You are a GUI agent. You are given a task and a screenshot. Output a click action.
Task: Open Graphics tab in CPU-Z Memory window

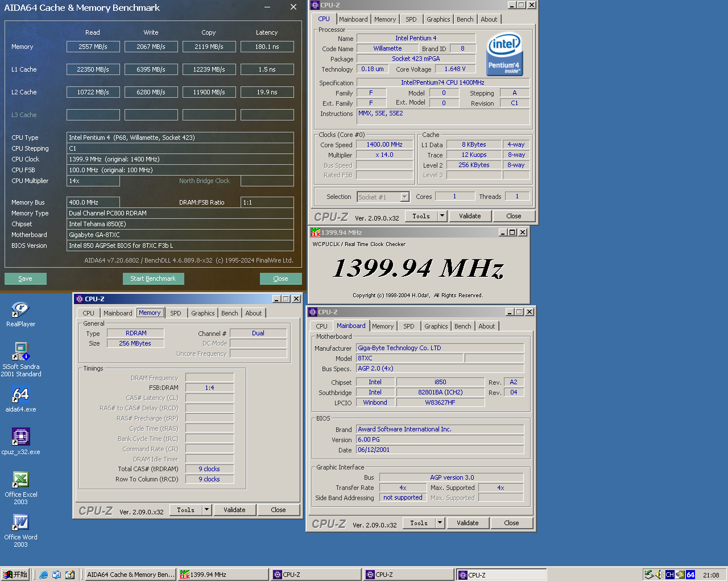(x=203, y=313)
